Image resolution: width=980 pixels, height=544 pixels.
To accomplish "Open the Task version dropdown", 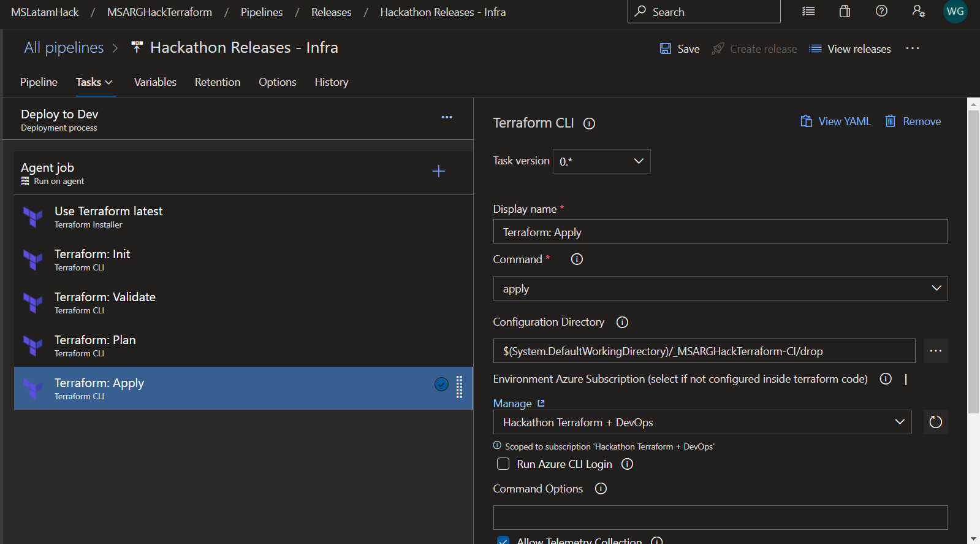I will pos(602,161).
